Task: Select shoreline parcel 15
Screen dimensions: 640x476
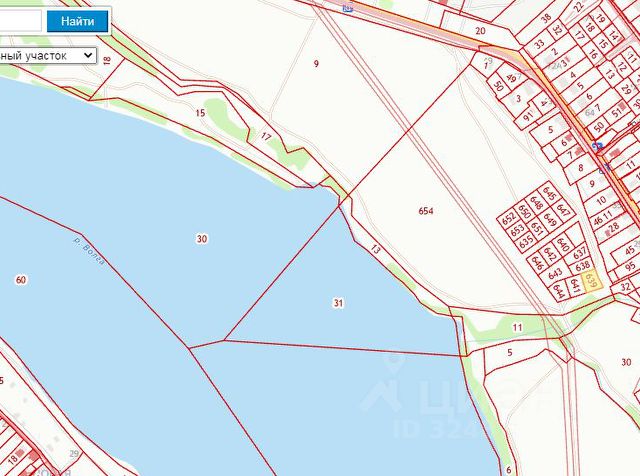Action: [x=200, y=113]
